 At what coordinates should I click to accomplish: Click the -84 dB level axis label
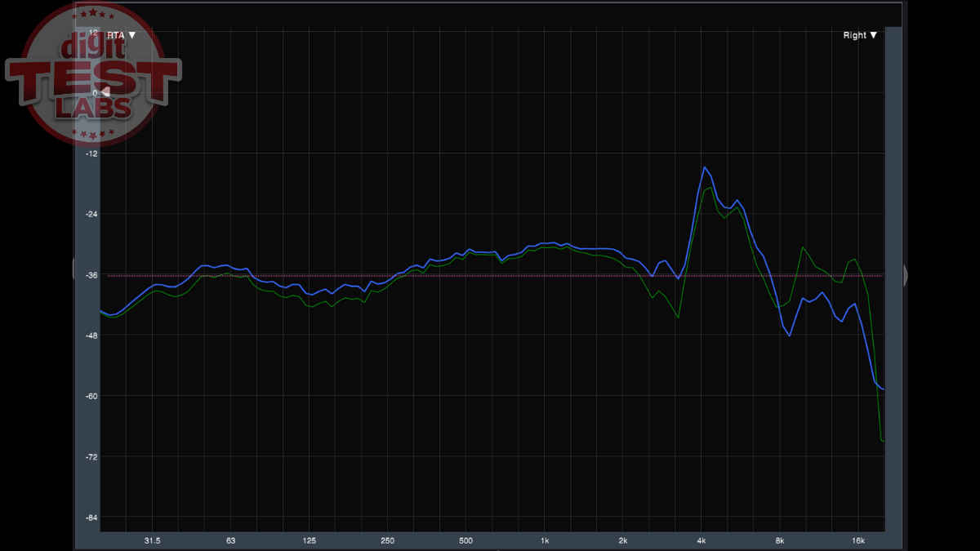click(x=91, y=518)
